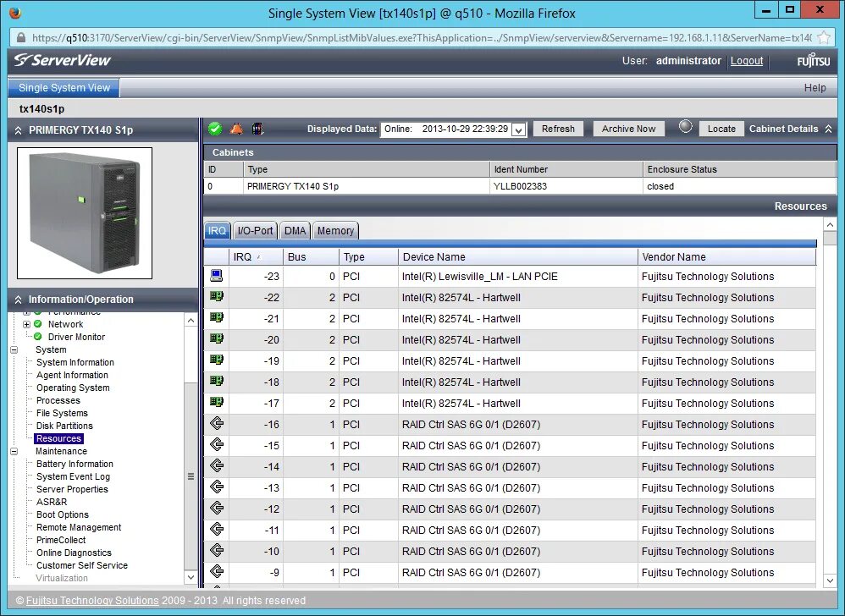Click the Locate button
This screenshot has height=616, width=845.
721,129
